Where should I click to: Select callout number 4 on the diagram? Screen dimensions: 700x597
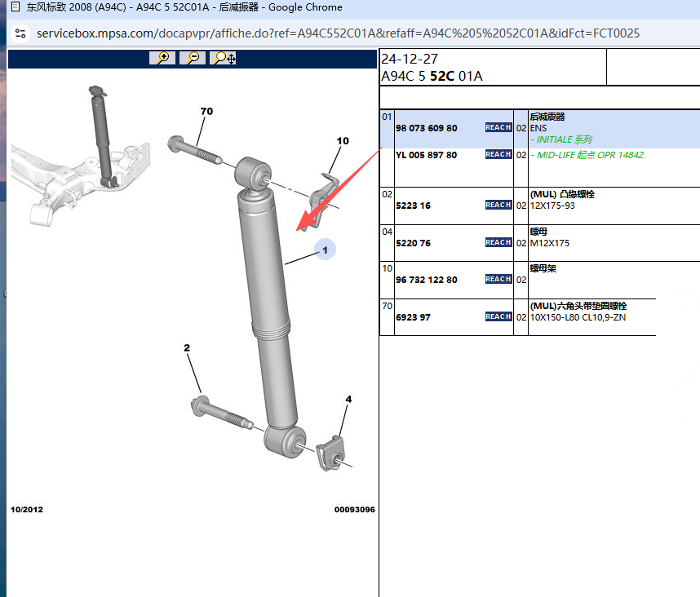tap(348, 400)
